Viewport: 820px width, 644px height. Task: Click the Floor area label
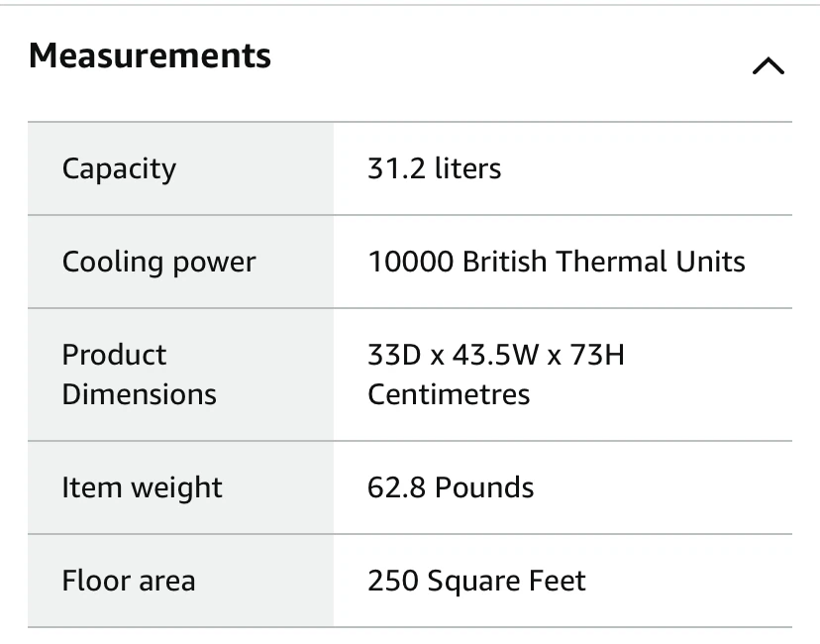pos(129,581)
